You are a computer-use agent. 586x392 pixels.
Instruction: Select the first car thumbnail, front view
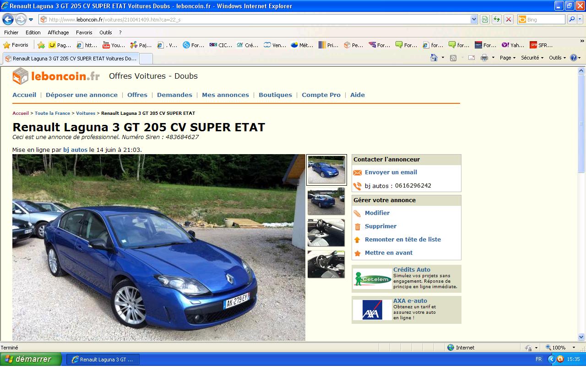pyautogui.click(x=326, y=170)
